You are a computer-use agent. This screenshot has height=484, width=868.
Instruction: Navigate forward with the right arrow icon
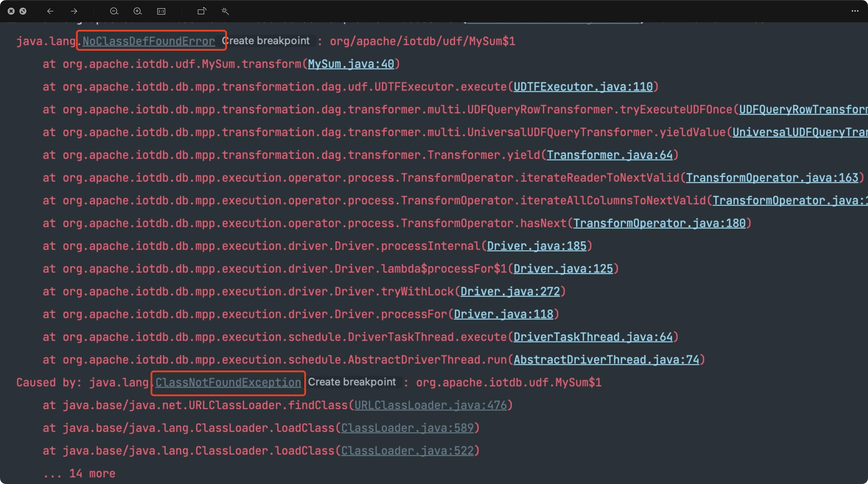click(x=73, y=11)
